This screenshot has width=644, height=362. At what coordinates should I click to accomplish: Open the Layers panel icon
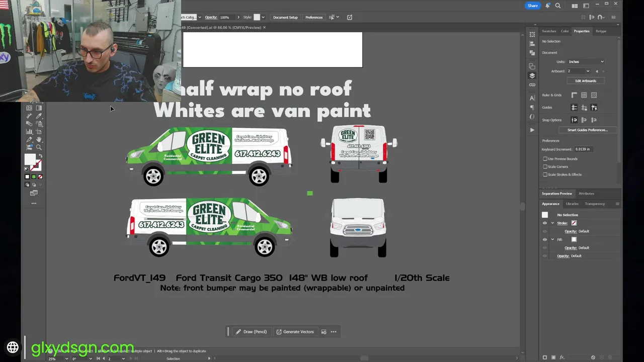(532, 75)
